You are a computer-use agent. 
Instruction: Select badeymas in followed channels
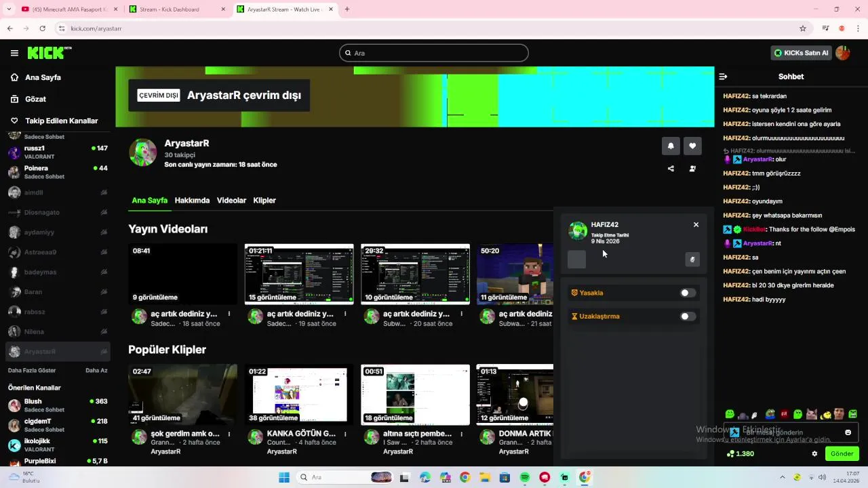(x=58, y=272)
